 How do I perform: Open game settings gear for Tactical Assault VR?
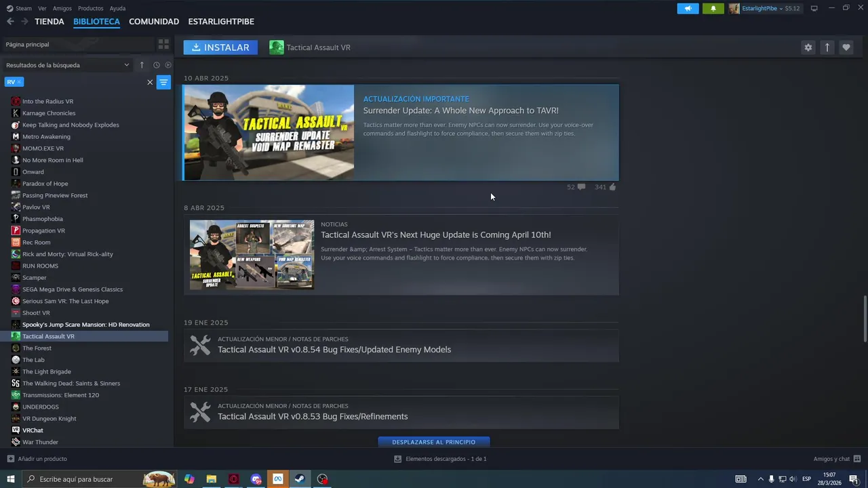(x=808, y=47)
